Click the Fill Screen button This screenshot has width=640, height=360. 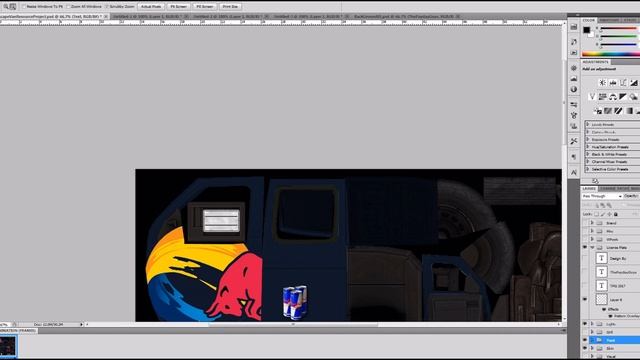point(204,7)
